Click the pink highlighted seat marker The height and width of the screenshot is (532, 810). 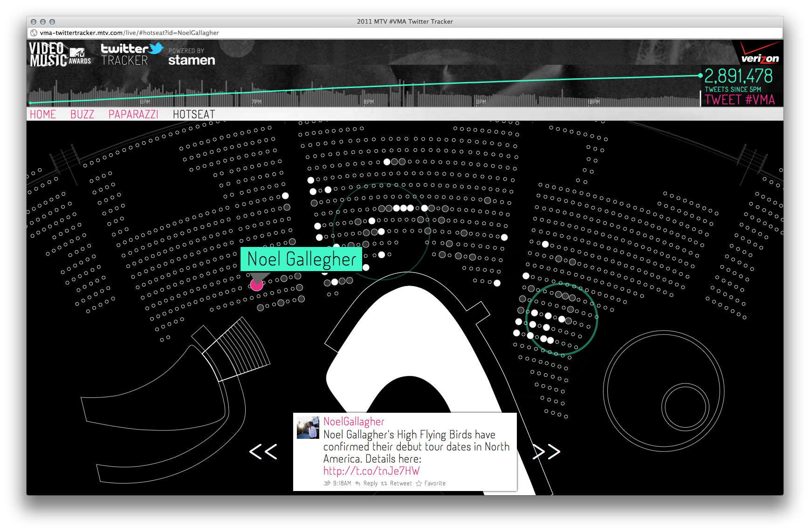click(x=256, y=285)
